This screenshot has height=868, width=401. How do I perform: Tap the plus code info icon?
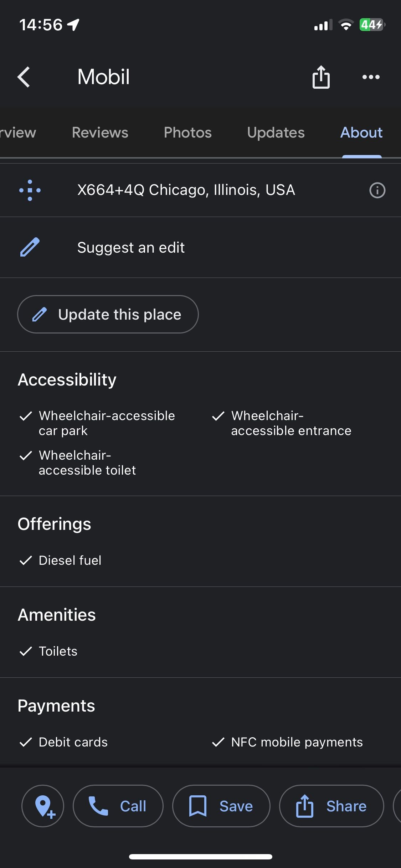pyautogui.click(x=377, y=190)
